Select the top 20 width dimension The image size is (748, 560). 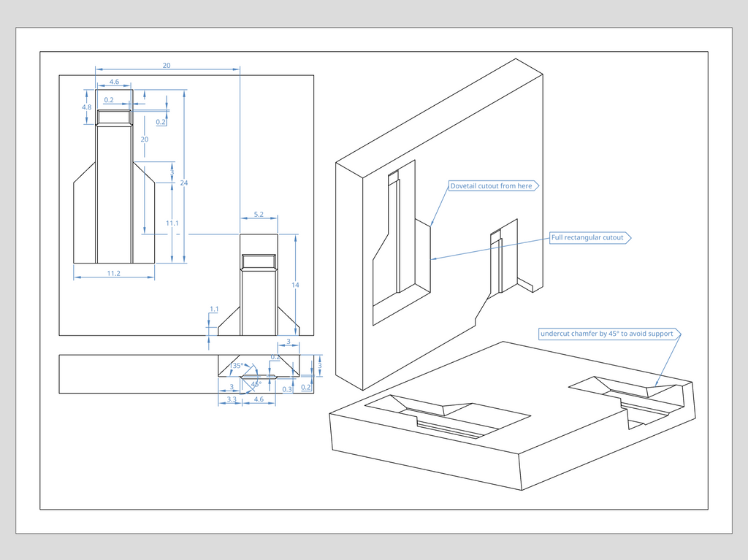(x=167, y=66)
